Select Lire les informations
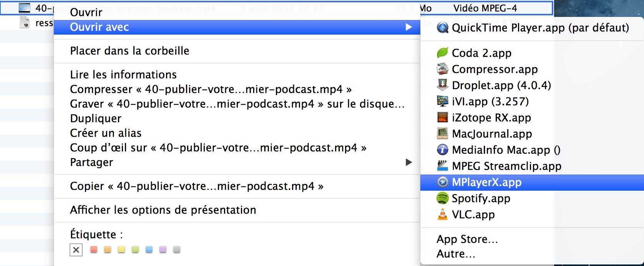Viewport: 644px width, 266px height. [123, 75]
